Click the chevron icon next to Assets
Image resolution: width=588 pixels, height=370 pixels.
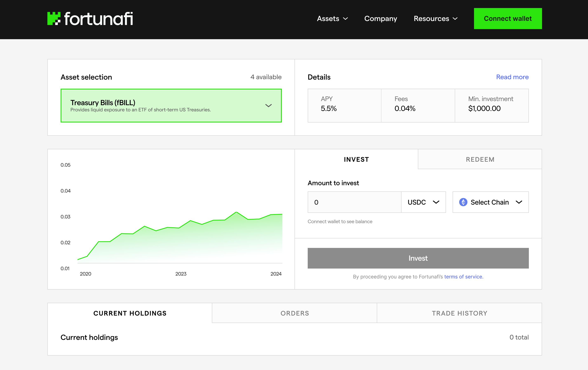click(345, 19)
